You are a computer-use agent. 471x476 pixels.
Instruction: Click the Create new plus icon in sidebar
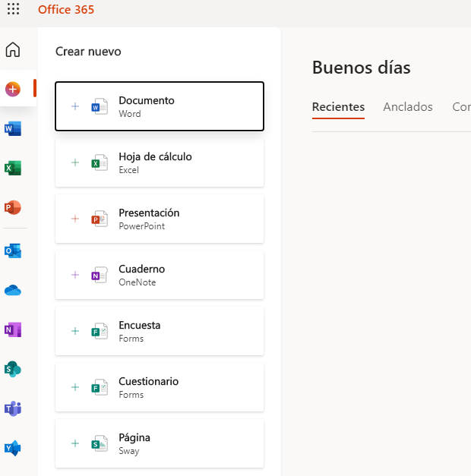tap(13, 90)
